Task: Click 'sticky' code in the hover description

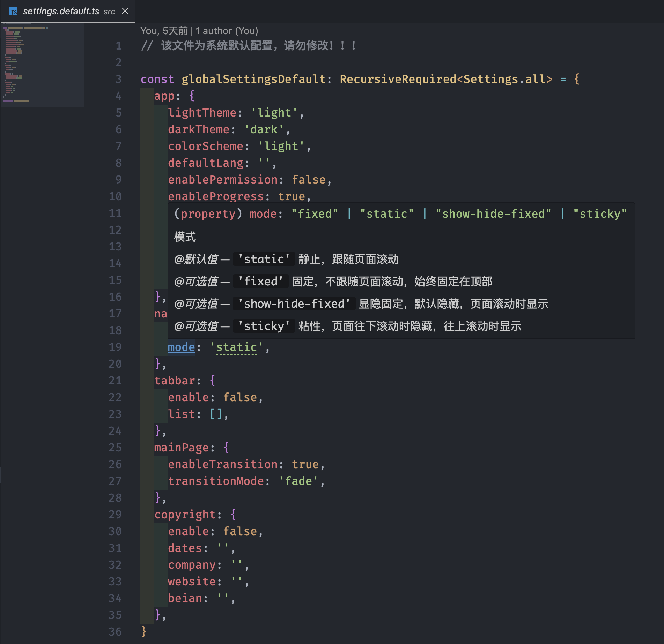Action: click(x=264, y=326)
